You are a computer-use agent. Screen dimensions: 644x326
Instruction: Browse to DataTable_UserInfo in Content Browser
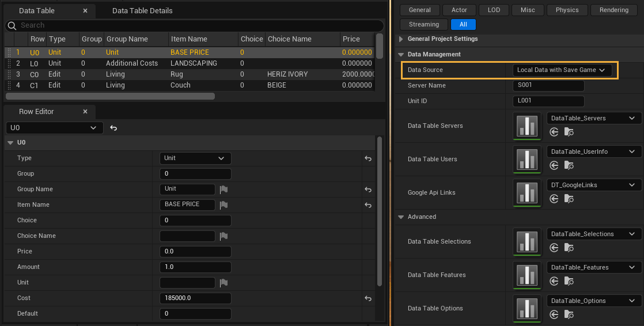pyautogui.click(x=569, y=165)
